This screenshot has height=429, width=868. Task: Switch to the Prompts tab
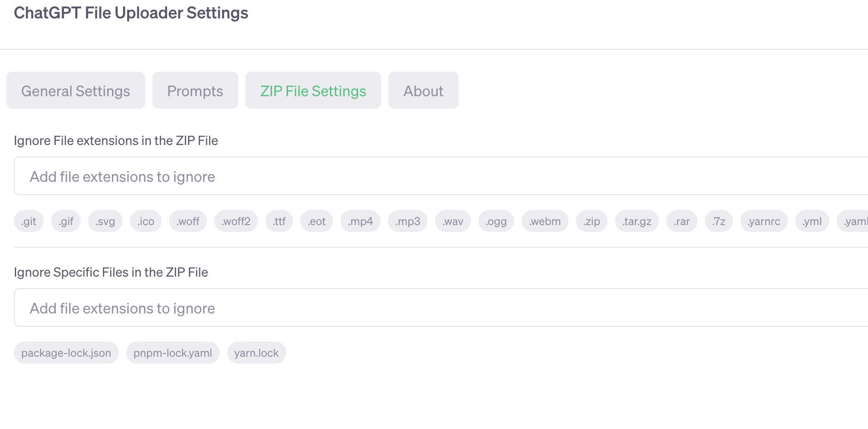click(195, 91)
